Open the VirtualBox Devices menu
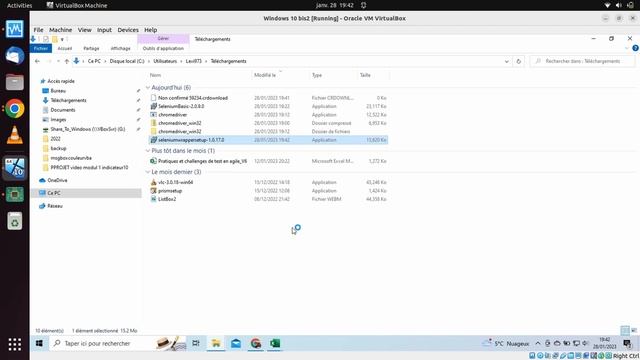This screenshot has width=640, height=360. pos(128,30)
